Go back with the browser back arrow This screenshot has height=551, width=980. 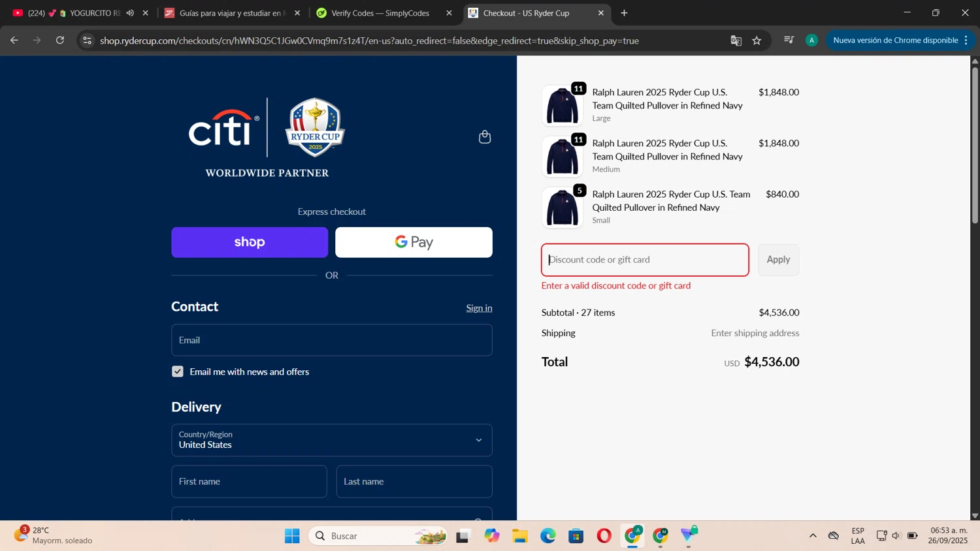(14, 40)
